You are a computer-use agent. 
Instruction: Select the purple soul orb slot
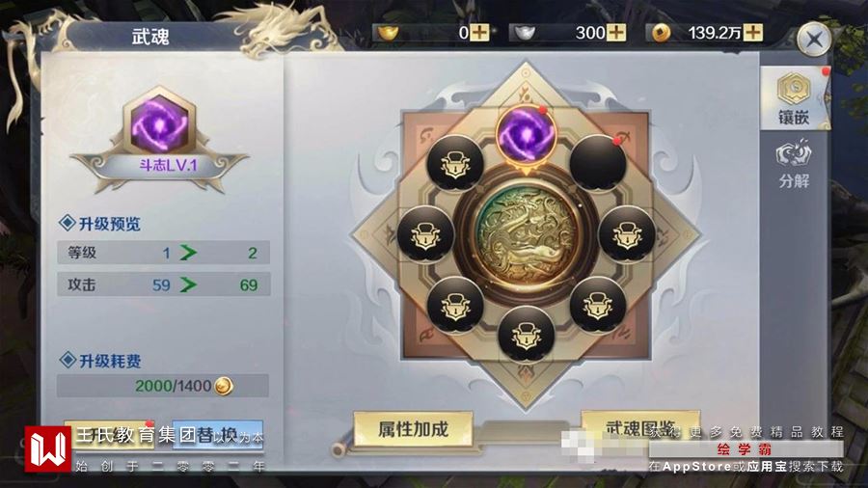(x=526, y=134)
